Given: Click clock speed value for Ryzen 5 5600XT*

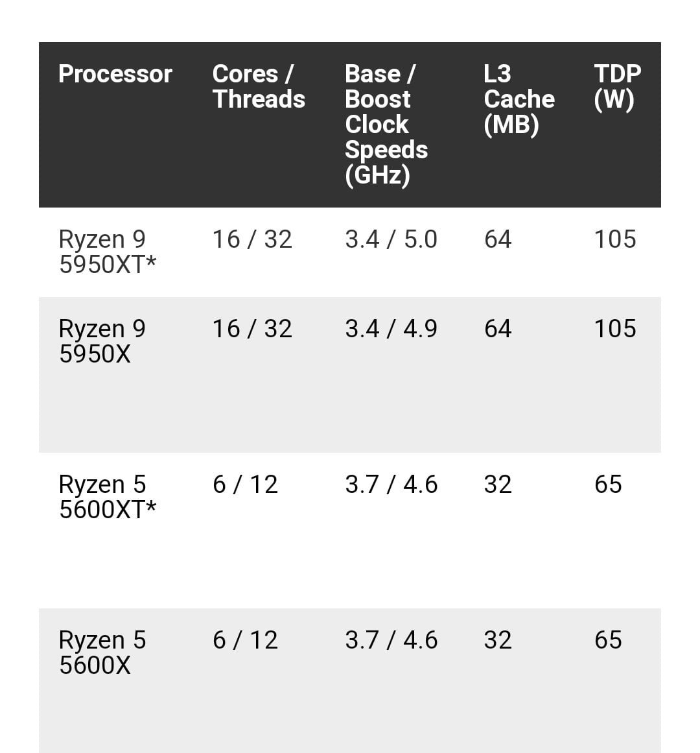Looking at the screenshot, I should click(x=391, y=484).
